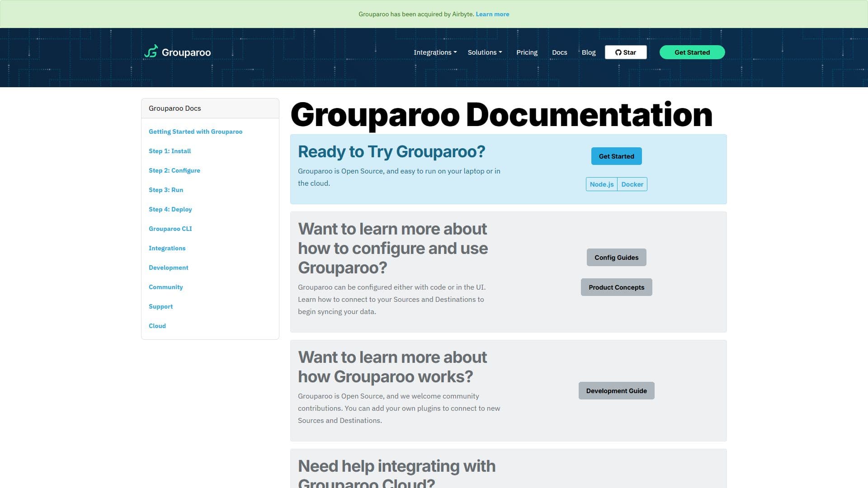Go to Step 3: Run
Image resolution: width=868 pixels, height=488 pixels.
[x=166, y=190]
